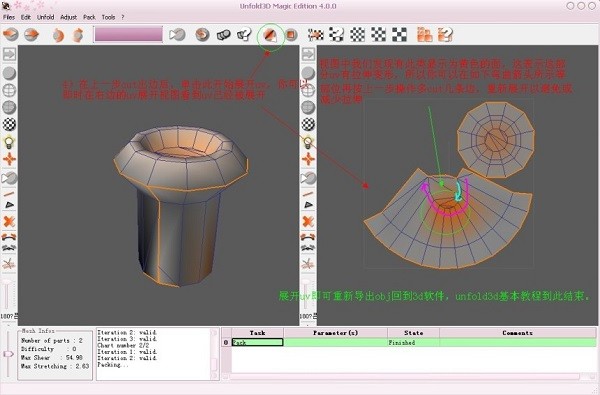
Task: Click the fish-shaped icon in 3D view sidebar
Action: click(x=9, y=178)
